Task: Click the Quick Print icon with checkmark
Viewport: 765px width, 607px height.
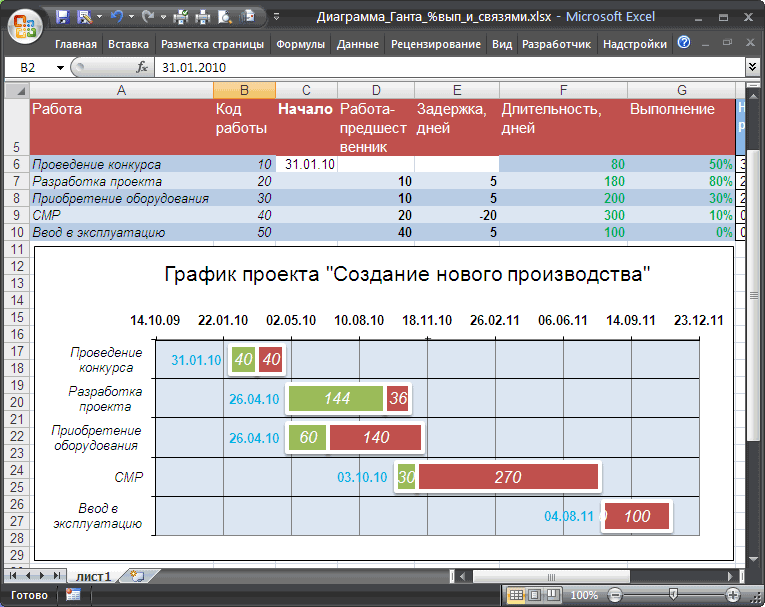Action: coord(181,18)
